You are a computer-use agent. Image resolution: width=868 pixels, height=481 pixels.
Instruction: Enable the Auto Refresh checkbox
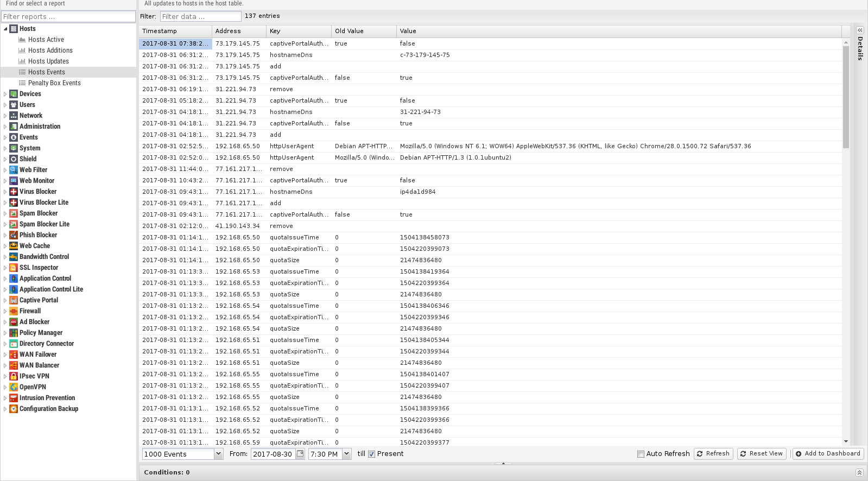click(x=641, y=454)
